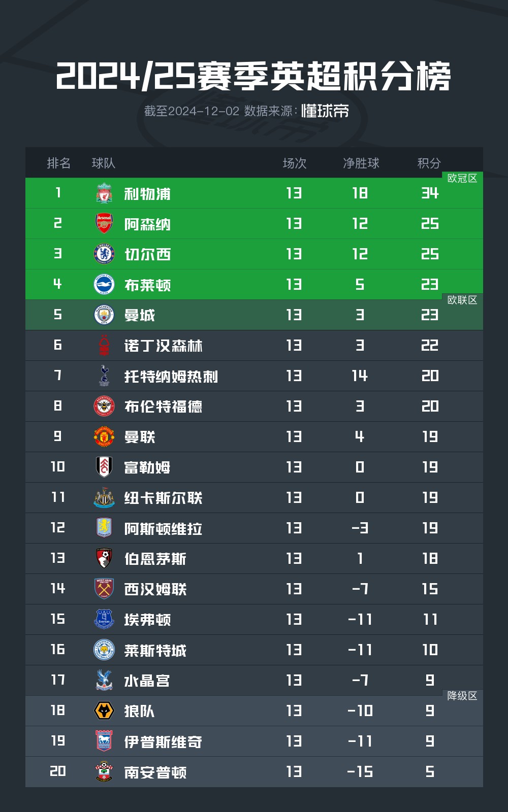Image resolution: width=508 pixels, height=812 pixels.
Task: Click the 降级区 zone label
Action: [x=462, y=696]
